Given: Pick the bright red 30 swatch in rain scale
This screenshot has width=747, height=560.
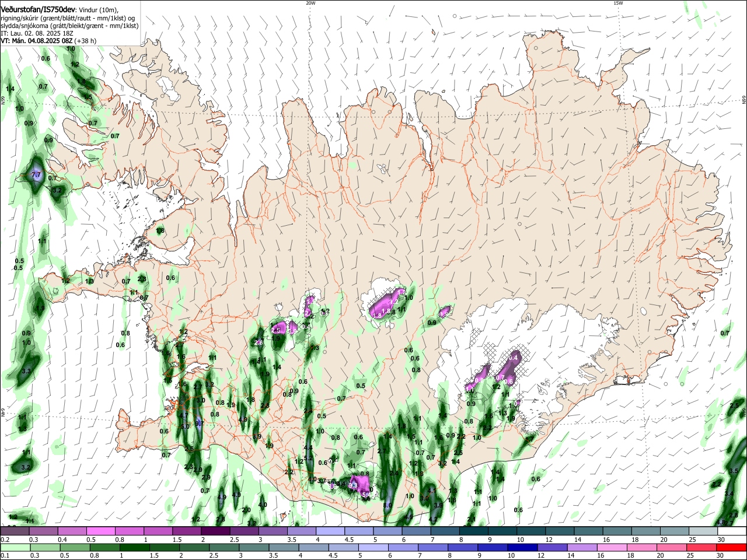Looking at the screenshot, I should click(730, 547).
